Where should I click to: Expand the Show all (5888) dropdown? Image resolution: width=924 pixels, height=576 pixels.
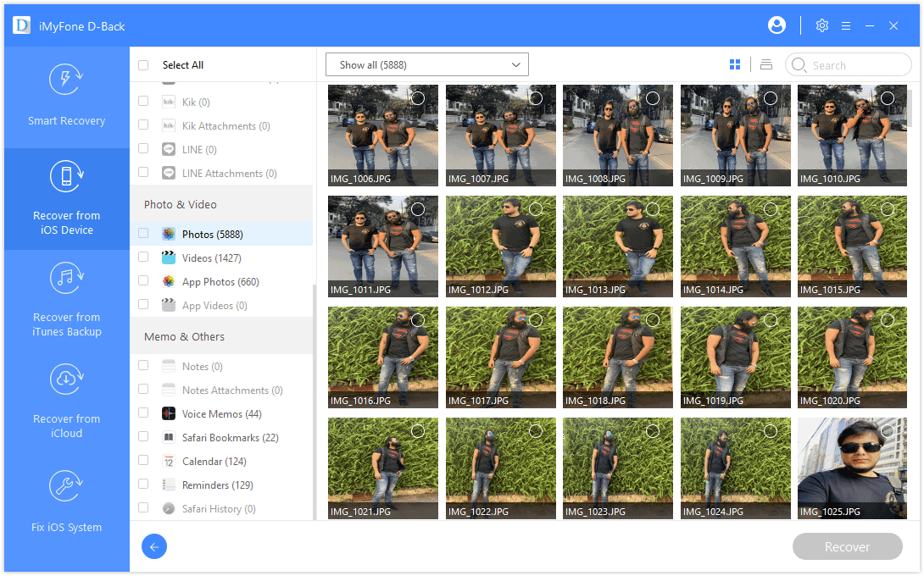pos(427,65)
